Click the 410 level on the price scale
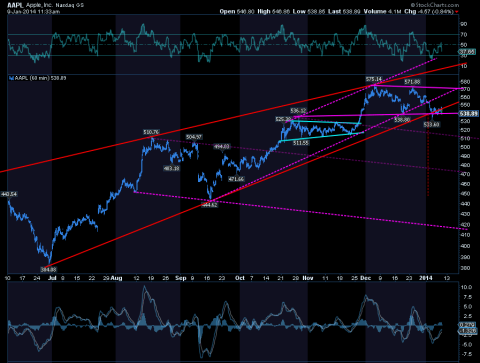 (465, 235)
